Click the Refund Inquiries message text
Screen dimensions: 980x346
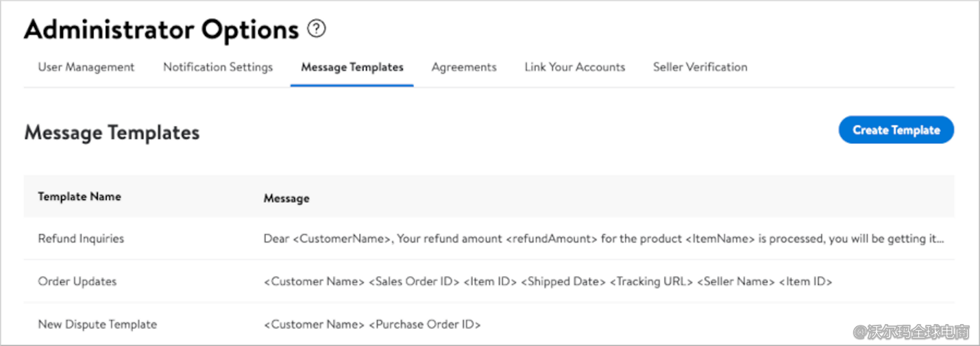coord(604,239)
